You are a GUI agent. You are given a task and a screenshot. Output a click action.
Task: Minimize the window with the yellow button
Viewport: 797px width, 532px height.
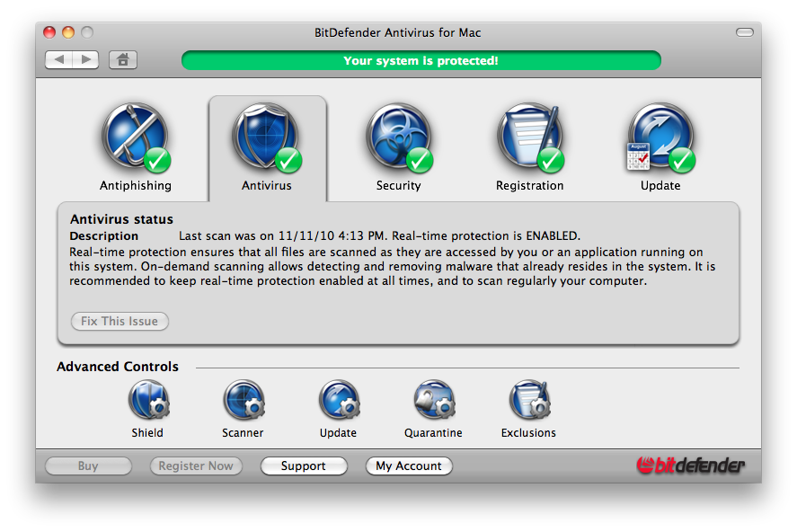tap(68, 32)
